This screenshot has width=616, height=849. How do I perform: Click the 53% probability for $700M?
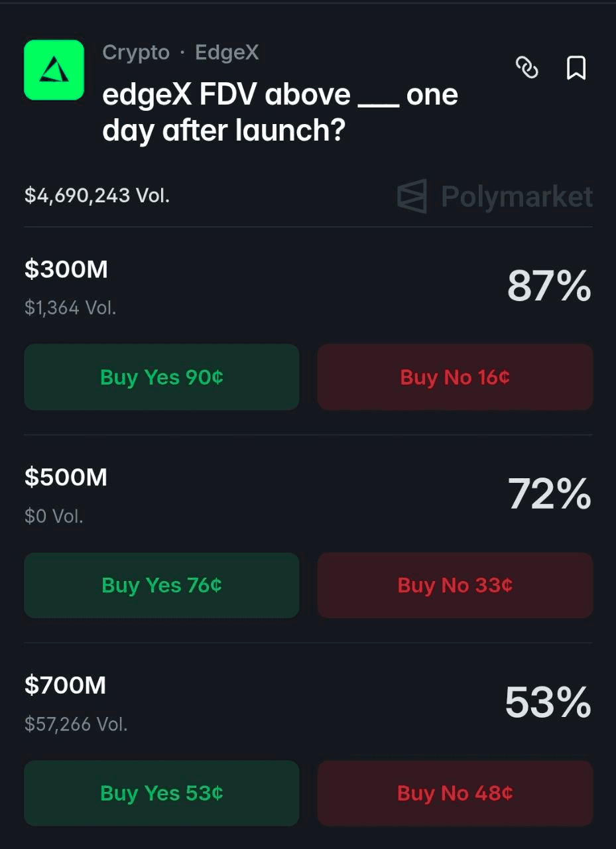tap(548, 702)
